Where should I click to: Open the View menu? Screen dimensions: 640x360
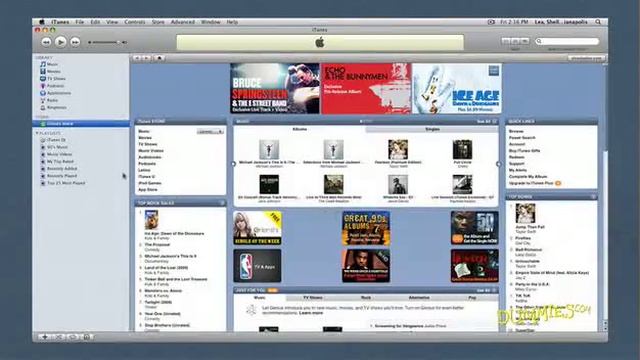(x=112, y=22)
